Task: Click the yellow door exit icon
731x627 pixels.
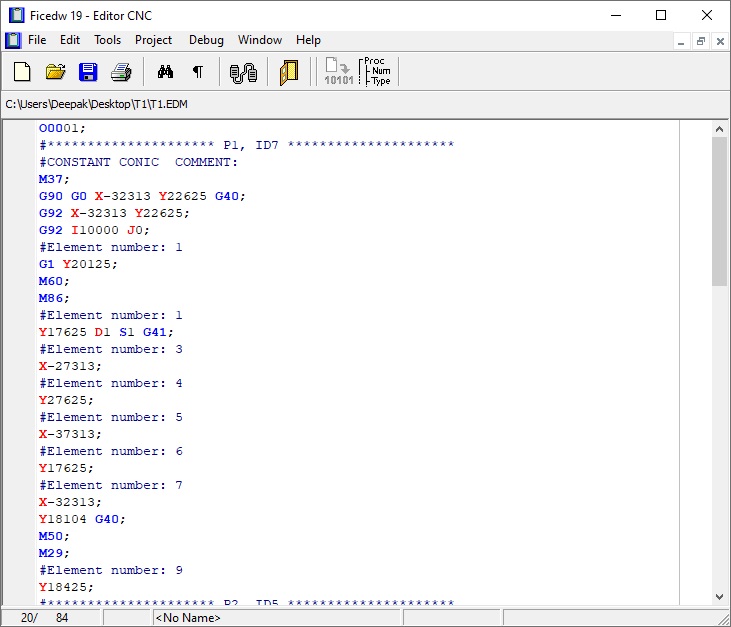Action: (x=289, y=73)
